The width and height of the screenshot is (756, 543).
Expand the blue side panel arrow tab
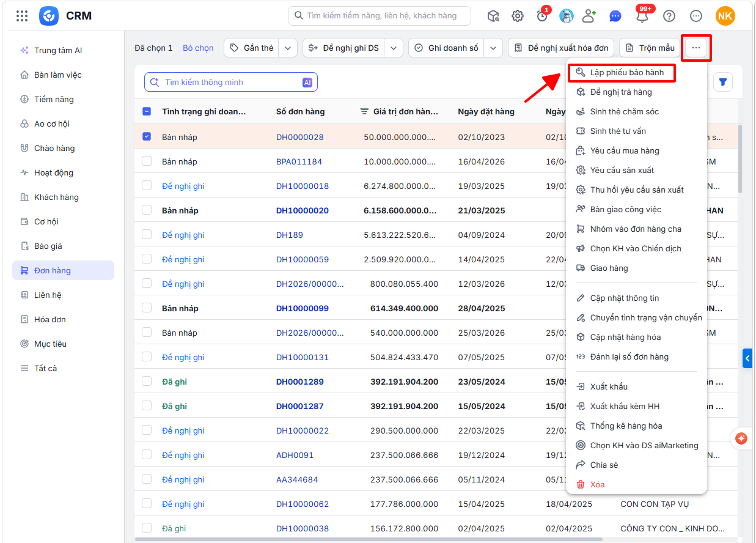pos(747,358)
